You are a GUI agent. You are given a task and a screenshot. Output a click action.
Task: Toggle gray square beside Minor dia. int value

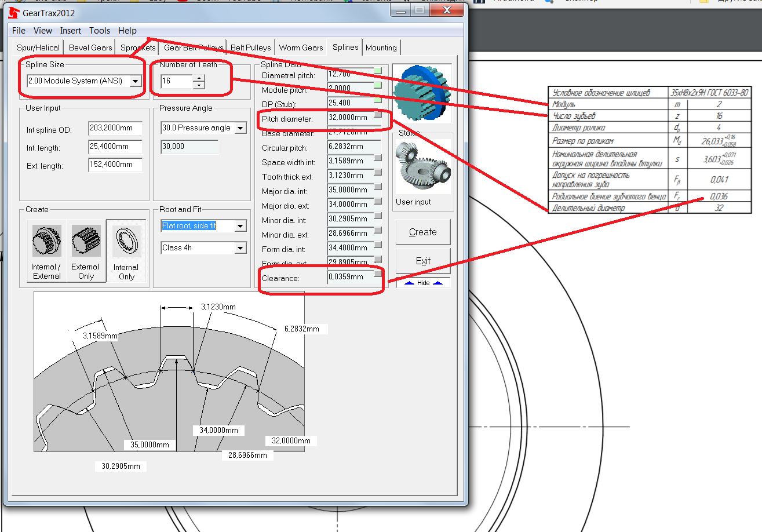point(378,216)
